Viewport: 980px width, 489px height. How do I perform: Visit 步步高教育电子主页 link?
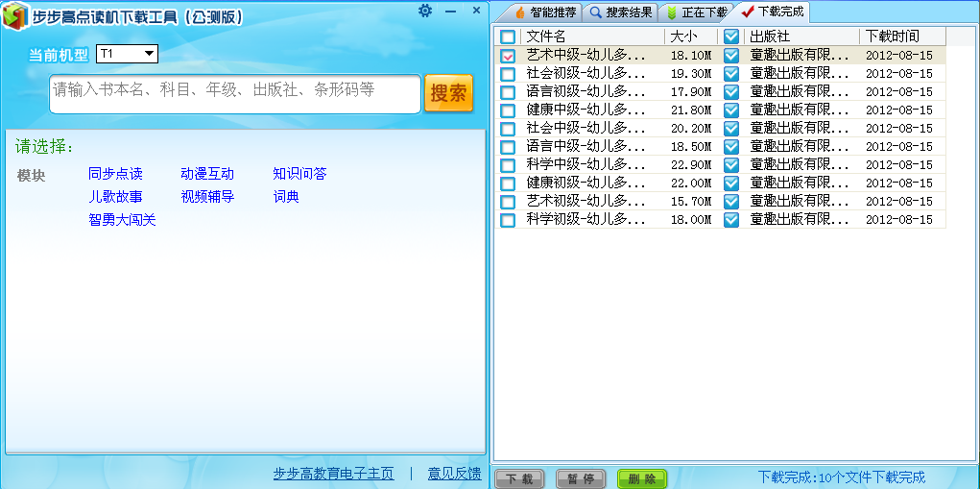334,474
